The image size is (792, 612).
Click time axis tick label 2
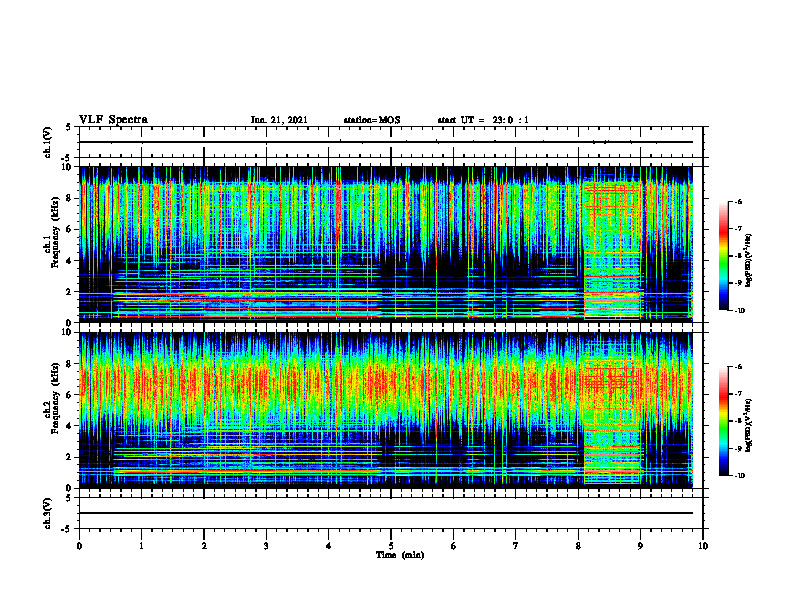(204, 546)
